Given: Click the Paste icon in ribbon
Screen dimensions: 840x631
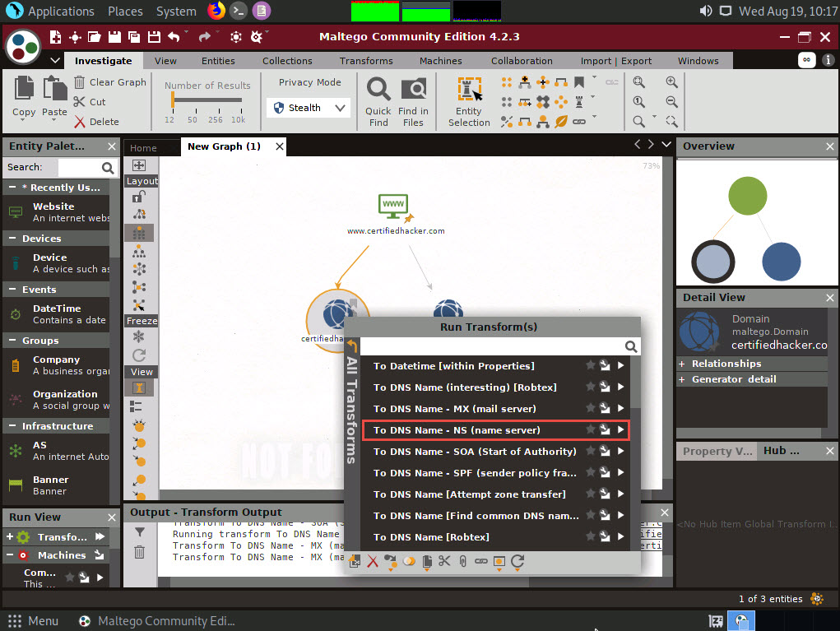Looking at the screenshot, I should point(54,89).
